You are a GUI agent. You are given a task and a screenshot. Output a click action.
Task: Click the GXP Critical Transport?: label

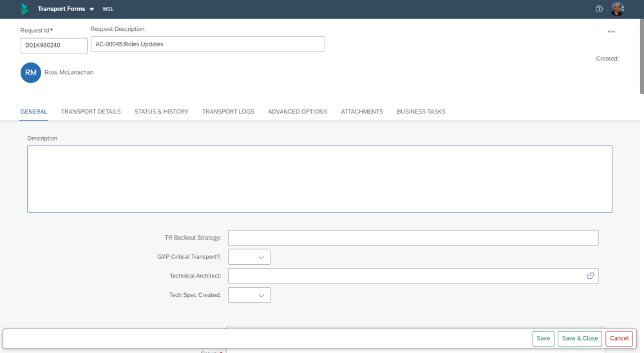pos(189,257)
